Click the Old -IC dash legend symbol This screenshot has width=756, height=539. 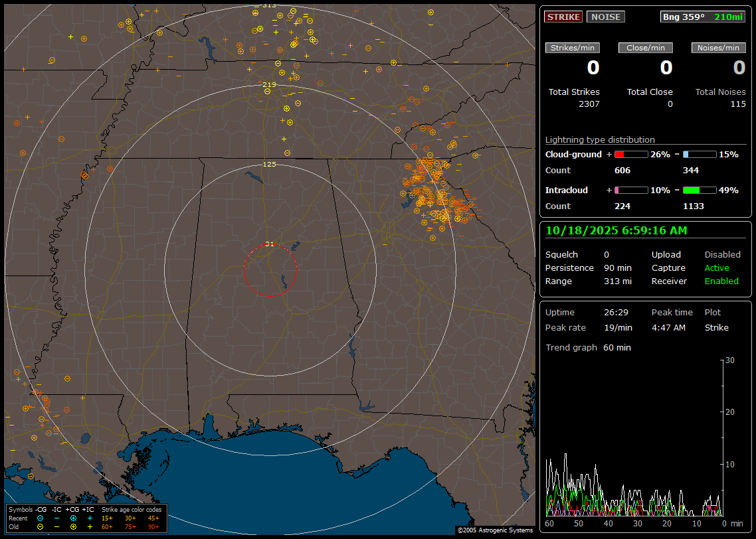pyautogui.click(x=56, y=526)
